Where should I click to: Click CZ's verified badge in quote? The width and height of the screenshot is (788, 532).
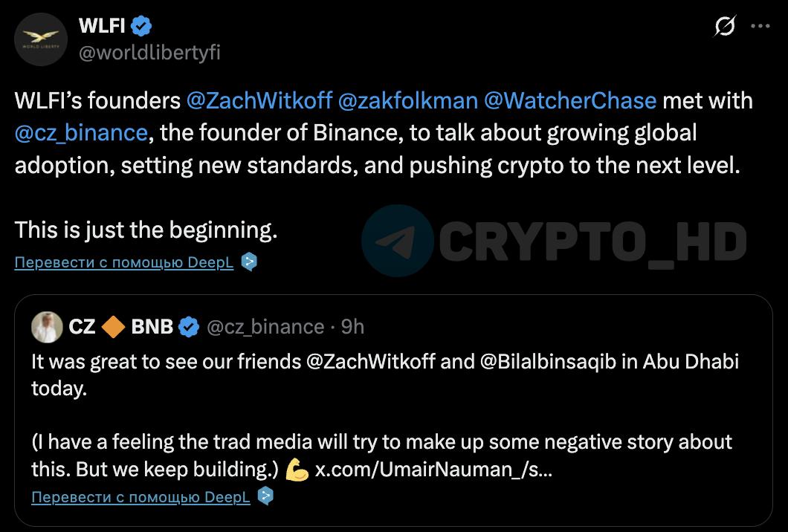tap(190, 327)
